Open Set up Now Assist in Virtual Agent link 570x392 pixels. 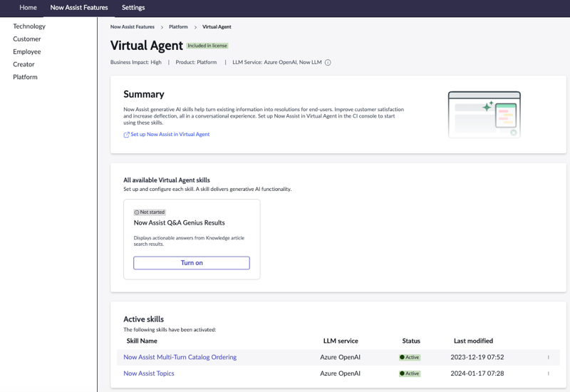coord(170,134)
